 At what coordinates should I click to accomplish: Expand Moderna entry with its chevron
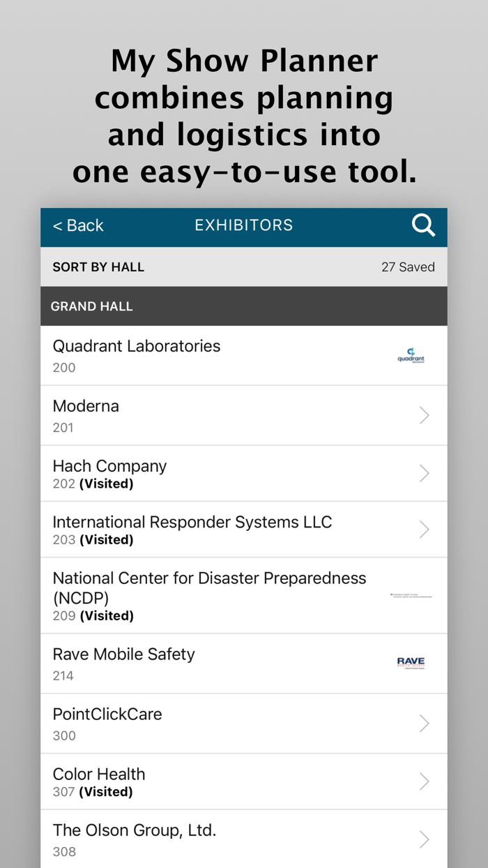tap(424, 416)
